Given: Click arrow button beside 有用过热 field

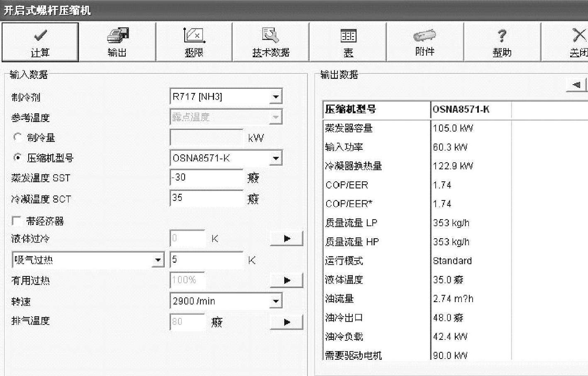Looking at the screenshot, I should (x=287, y=281).
